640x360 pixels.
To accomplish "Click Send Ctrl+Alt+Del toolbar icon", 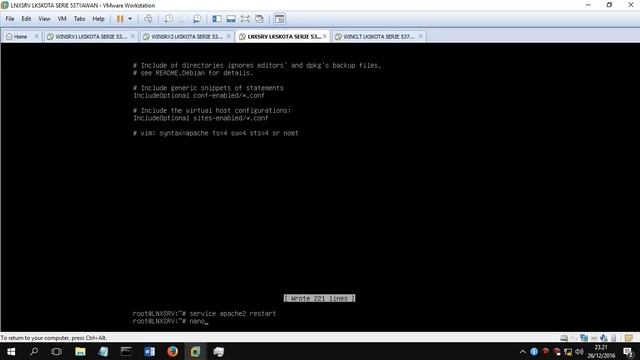I will (x=148, y=19).
